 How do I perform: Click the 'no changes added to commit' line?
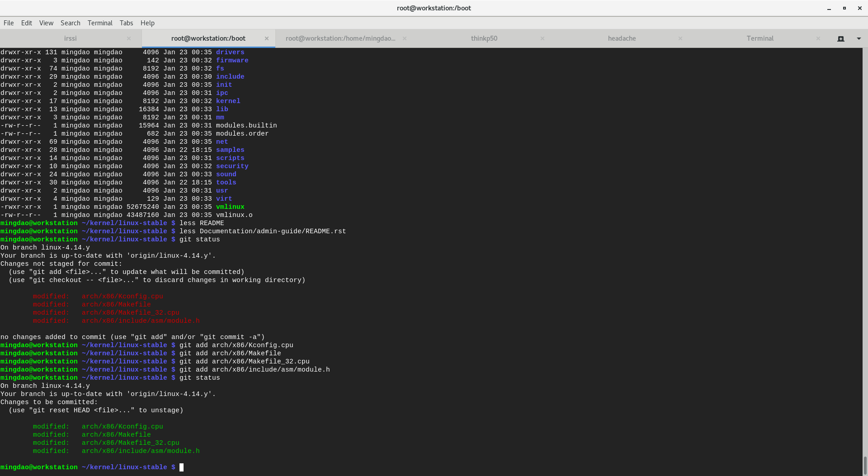click(132, 337)
